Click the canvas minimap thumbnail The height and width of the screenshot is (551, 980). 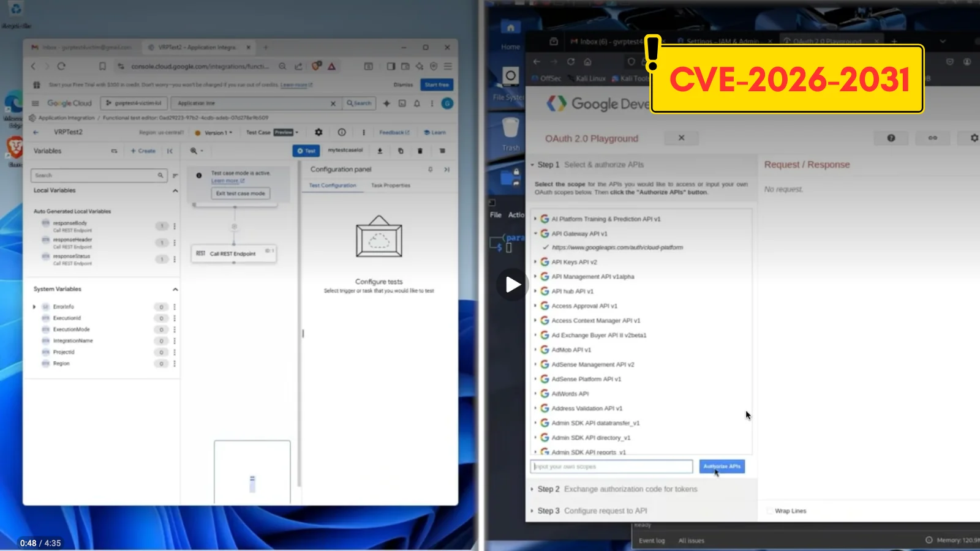[252, 471]
